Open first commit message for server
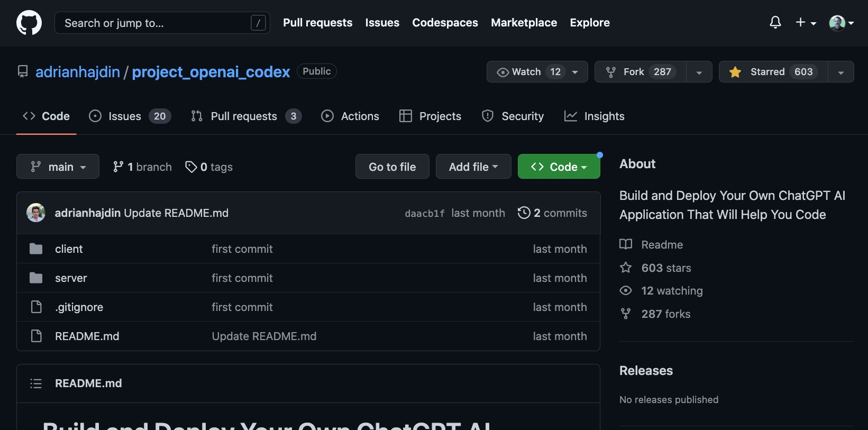This screenshot has height=430, width=868. (242, 278)
